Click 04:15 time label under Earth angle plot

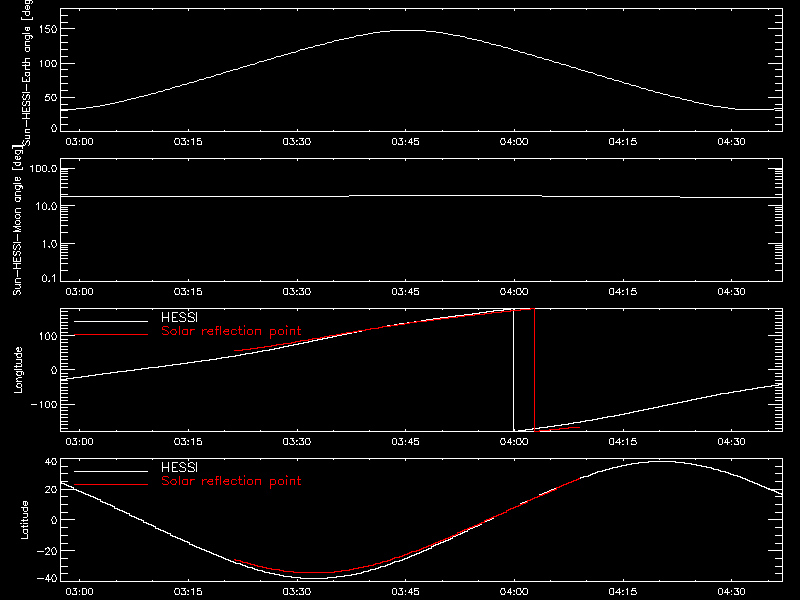coord(622,142)
